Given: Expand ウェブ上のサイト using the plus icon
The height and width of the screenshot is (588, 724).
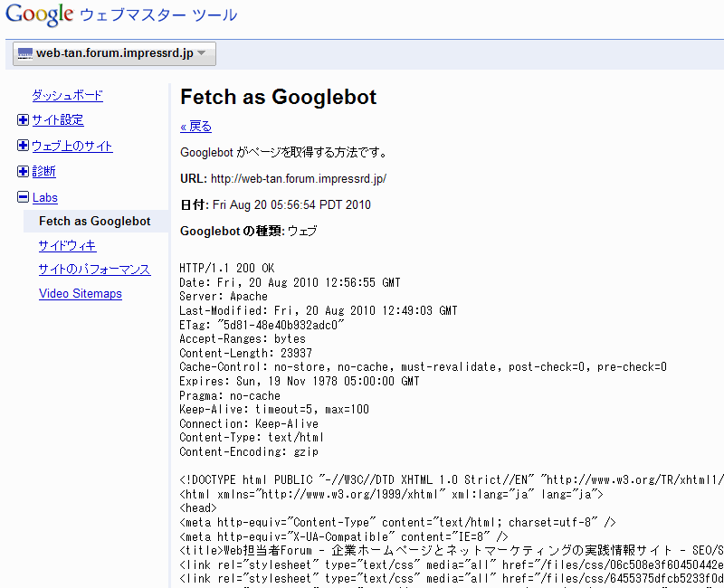Looking at the screenshot, I should (24, 146).
